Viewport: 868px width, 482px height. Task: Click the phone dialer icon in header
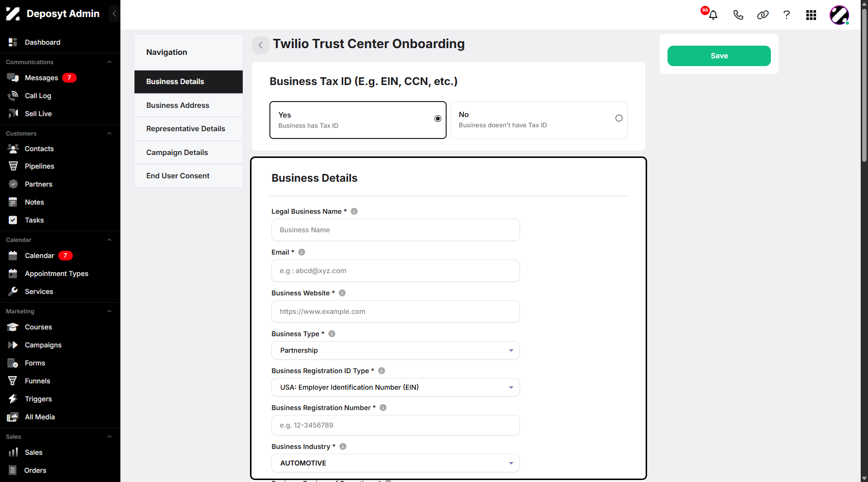point(738,15)
